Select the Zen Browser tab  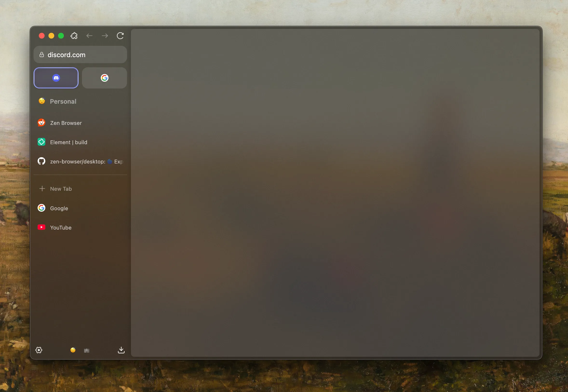click(80, 123)
